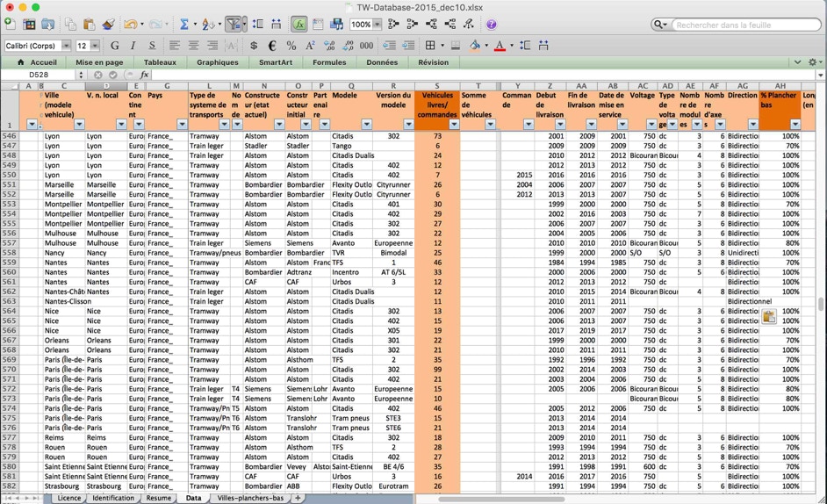827x504 pixels.
Task: Click the AutoSum sigma icon
Action: point(184,25)
